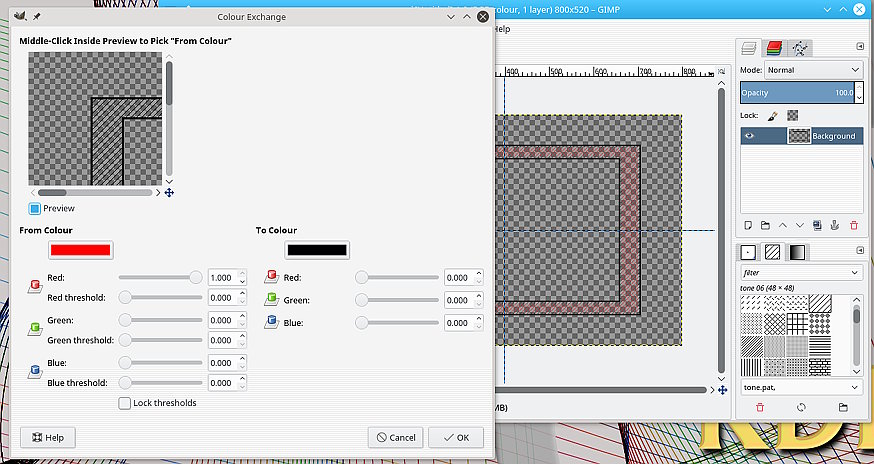Click the To Colour Green value field
Screen dimensions: 874x464
click(459, 300)
